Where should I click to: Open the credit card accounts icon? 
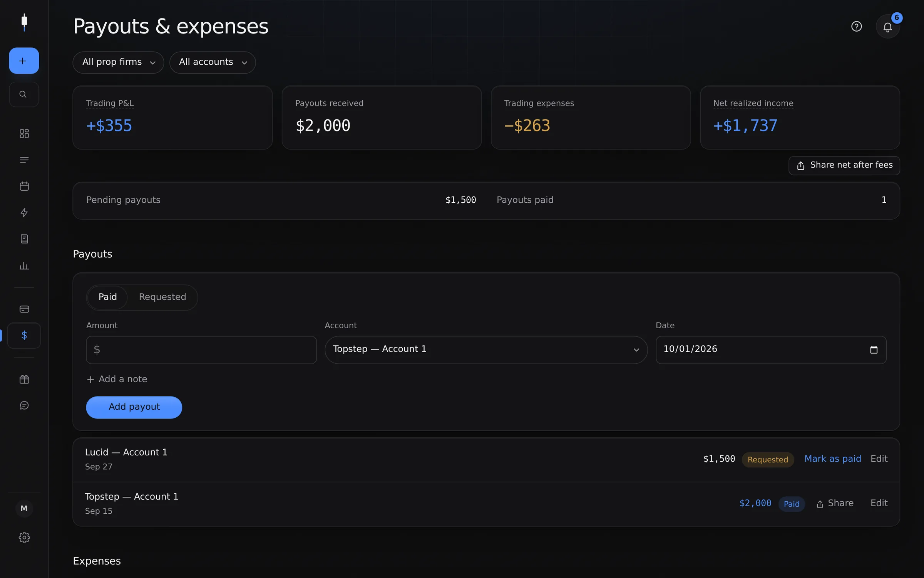tap(24, 309)
